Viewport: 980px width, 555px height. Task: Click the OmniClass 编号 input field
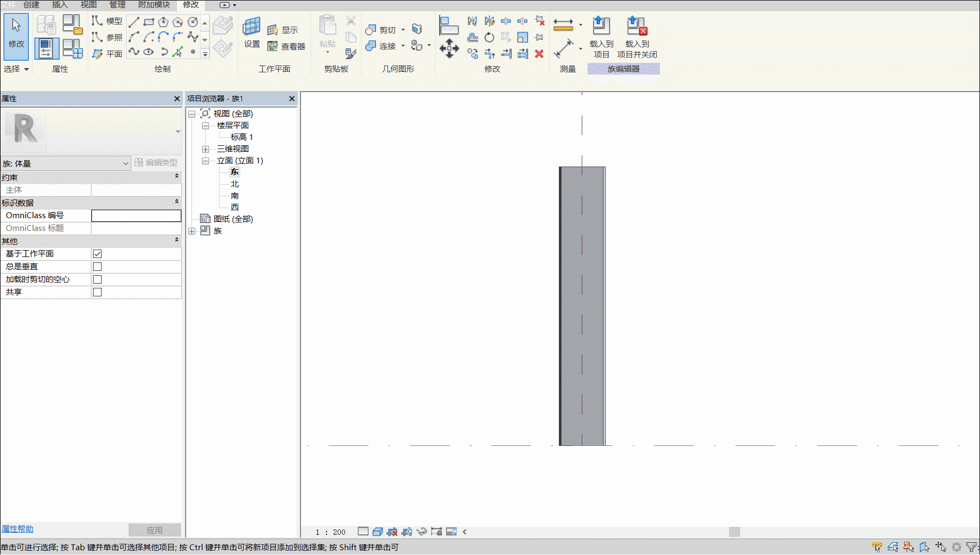tap(136, 216)
